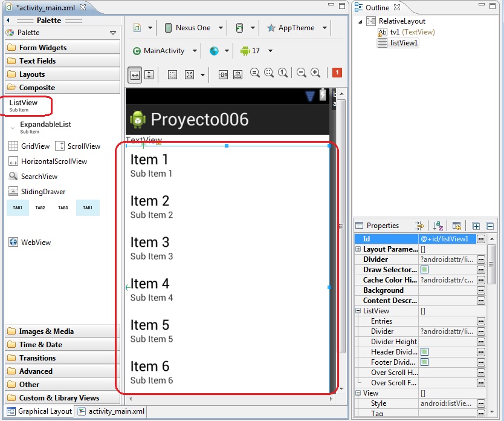
Task: Open the Id property ellipsis button
Action: coord(481,239)
